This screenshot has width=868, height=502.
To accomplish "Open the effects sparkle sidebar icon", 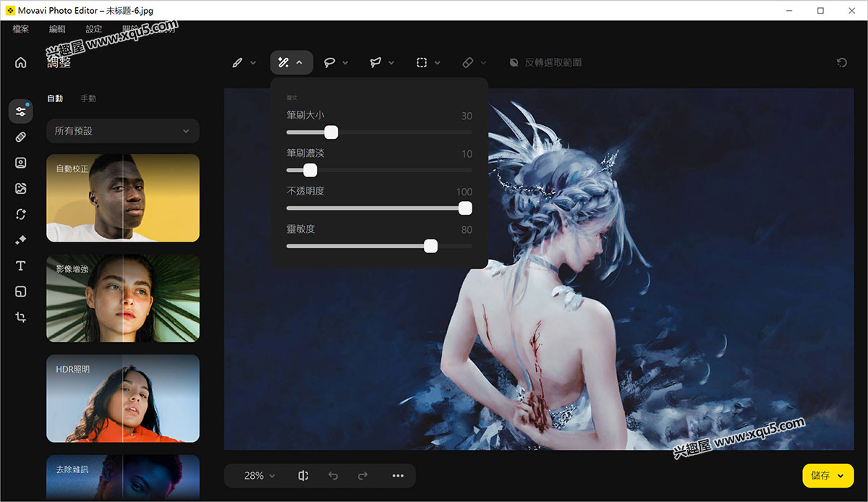I will click(20, 240).
